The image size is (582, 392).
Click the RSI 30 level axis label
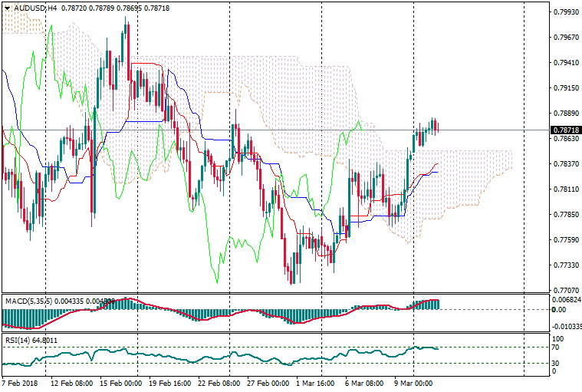(557, 363)
